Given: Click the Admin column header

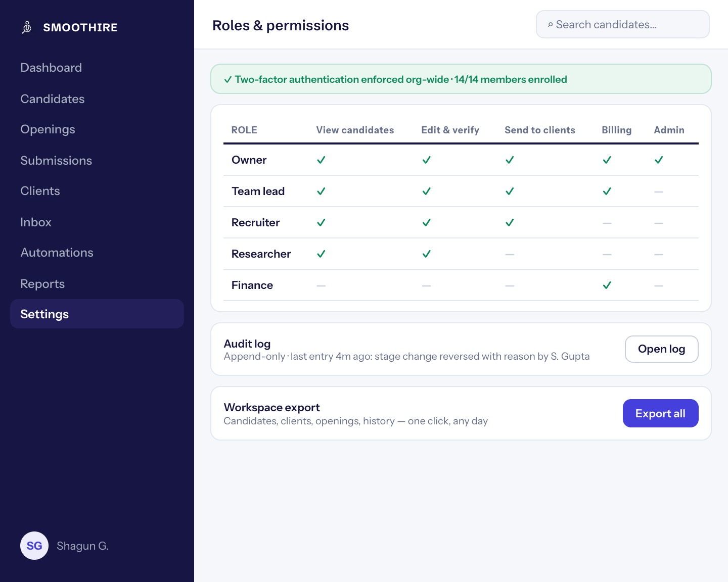Looking at the screenshot, I should click(x=669, y=130).
